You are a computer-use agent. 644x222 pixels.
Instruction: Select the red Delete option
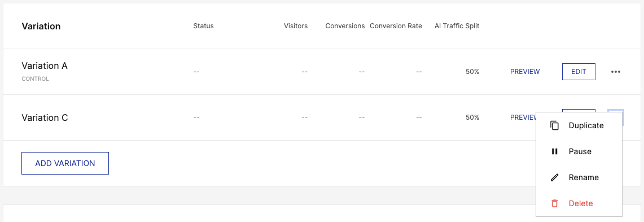click(579, 203)
